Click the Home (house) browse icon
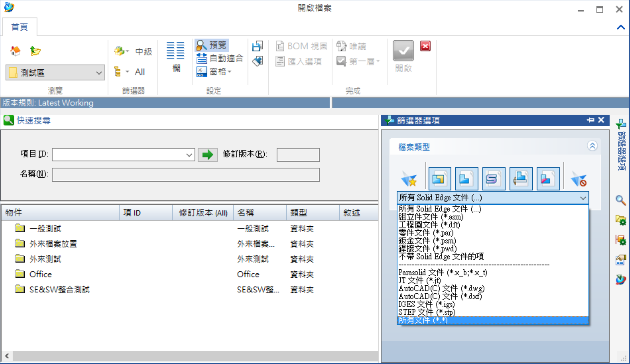630x364 pixels. point(15,51)
